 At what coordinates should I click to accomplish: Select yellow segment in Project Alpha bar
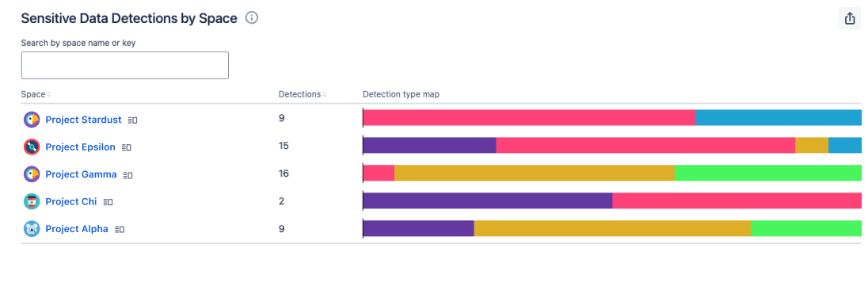pyautogui.click(x=612, y=228)
